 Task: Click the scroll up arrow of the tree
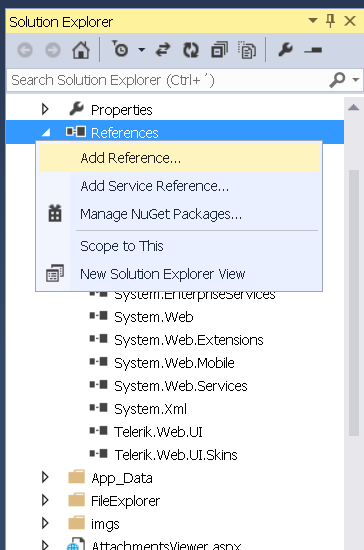click(353, 107)
